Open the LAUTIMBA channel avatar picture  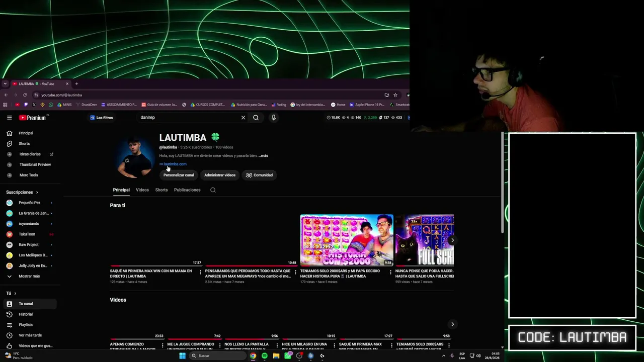point(134,157)
